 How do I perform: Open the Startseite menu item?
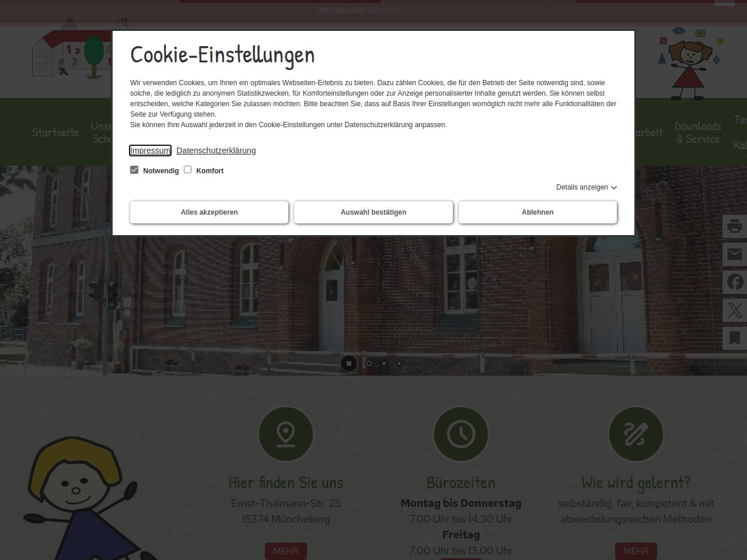[55, 132]
